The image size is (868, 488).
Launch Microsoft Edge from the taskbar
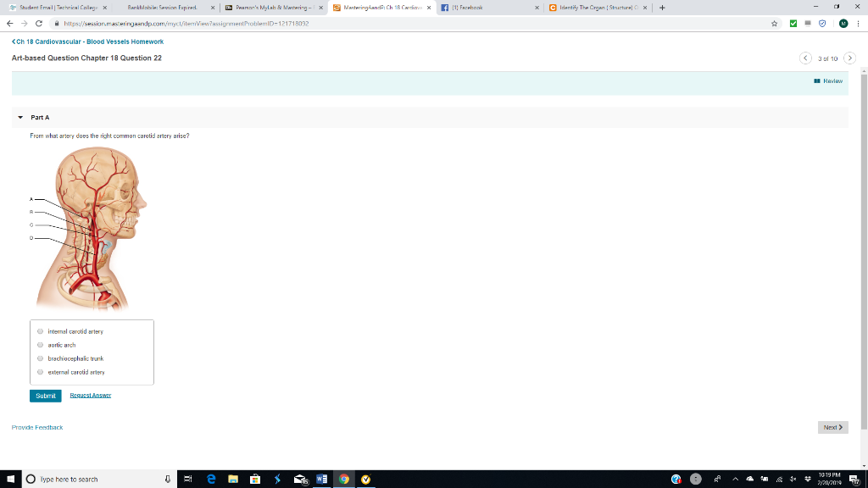point(211,480)
